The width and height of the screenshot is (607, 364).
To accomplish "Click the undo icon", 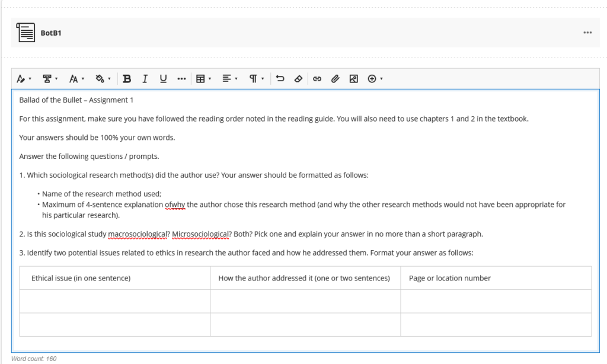I will tap(280, 79).
